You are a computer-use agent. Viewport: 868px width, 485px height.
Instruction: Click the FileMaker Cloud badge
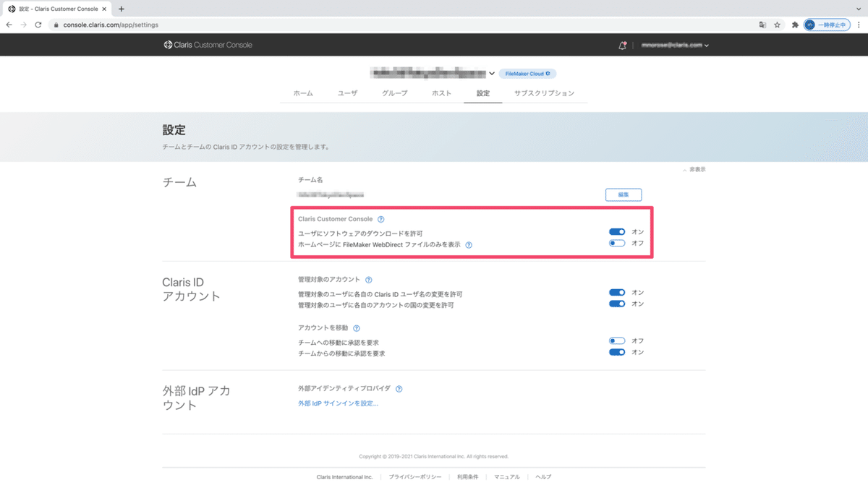[527, 73]
